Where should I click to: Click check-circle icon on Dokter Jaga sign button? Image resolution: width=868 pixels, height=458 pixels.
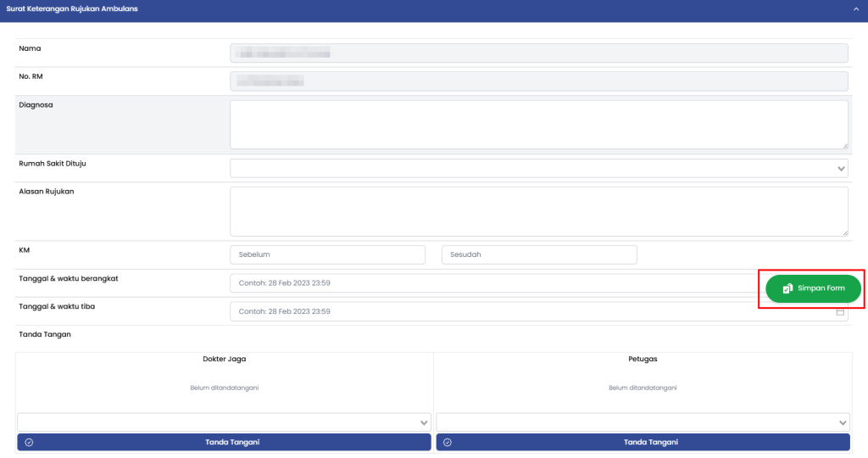pos(29,442)
